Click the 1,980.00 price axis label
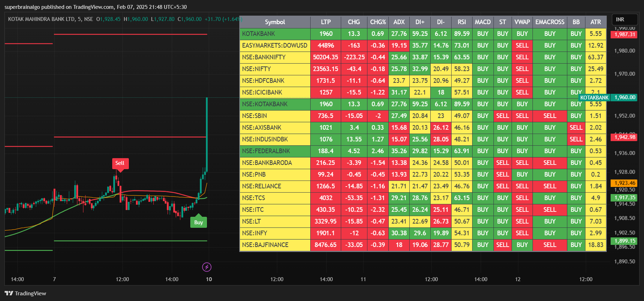The image size is (644, 301). coord(625,51)
